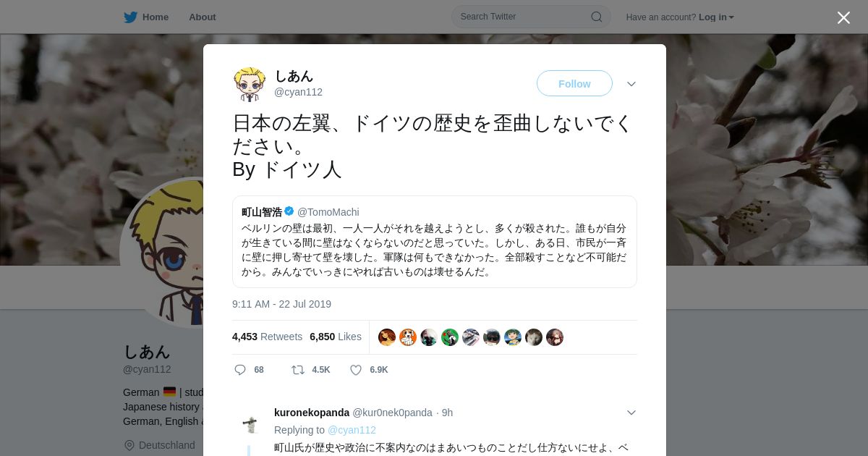
Task: Click the first liker avatar thumbnail
Action: click(387, 337)
